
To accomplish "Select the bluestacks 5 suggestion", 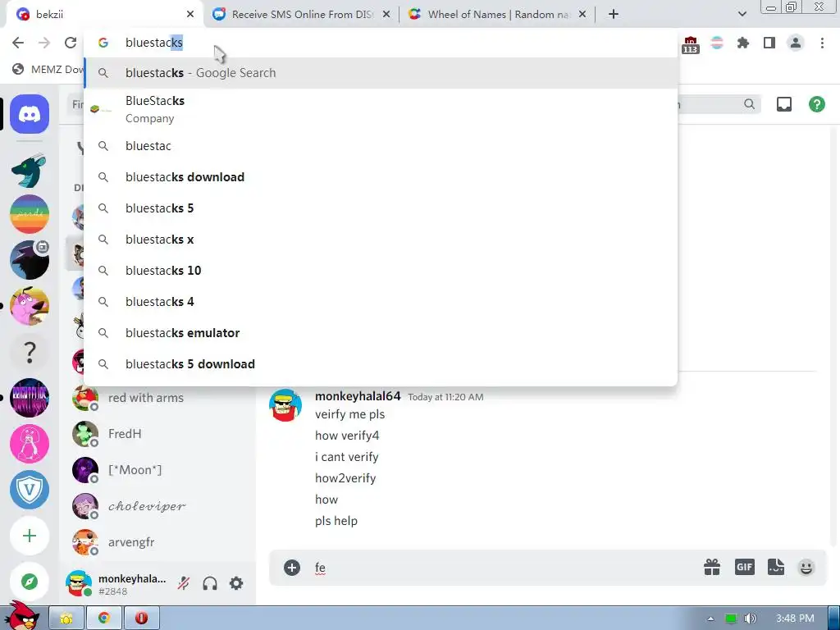I will (x=381, y=208).
